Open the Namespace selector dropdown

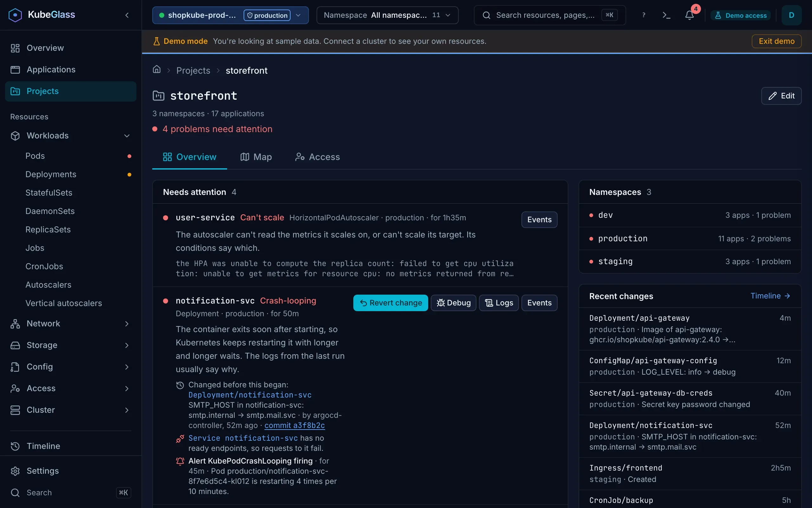387,15
